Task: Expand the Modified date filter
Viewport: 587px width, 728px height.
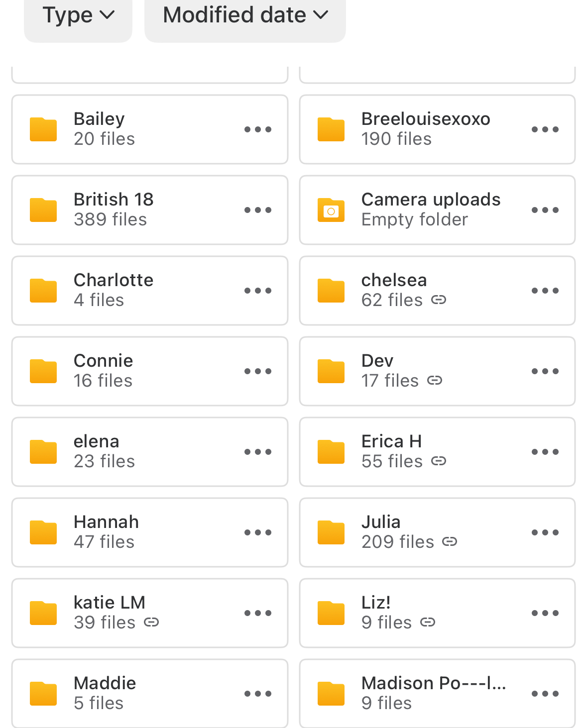Action: (245, 15)
